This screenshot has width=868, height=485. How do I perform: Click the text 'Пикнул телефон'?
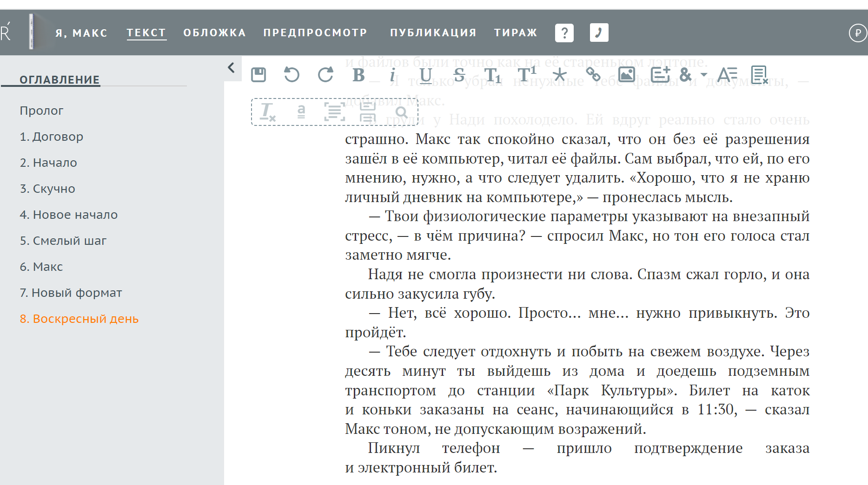click(x=434, y=448)
